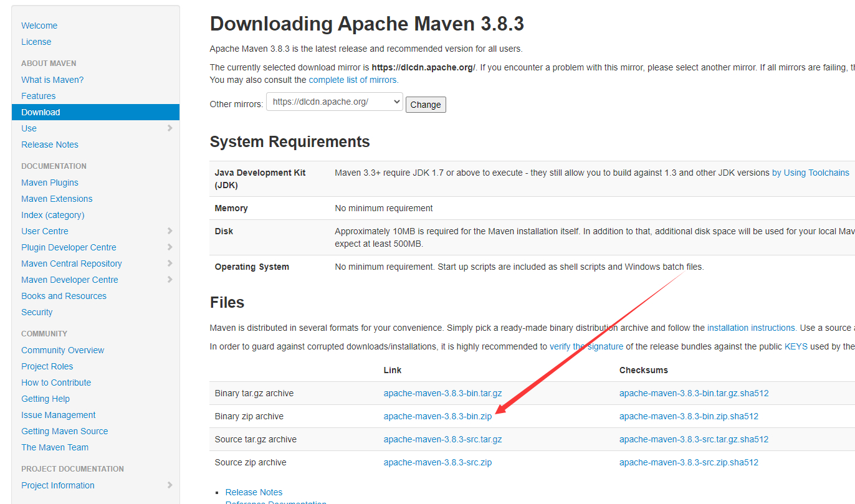Expand the Use submenu chevron
Viewport: 855px width, 504px height.
170,128
